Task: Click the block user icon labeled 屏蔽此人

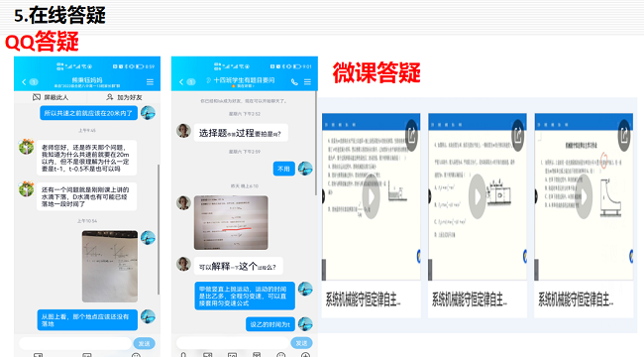Action: click(x=37, y=97)
